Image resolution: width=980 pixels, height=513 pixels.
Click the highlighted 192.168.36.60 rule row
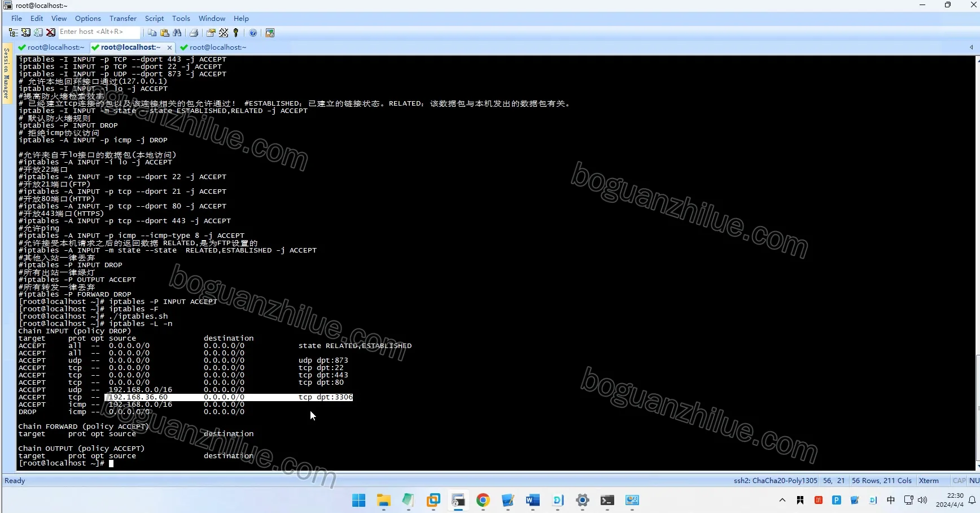coord(229,397)
